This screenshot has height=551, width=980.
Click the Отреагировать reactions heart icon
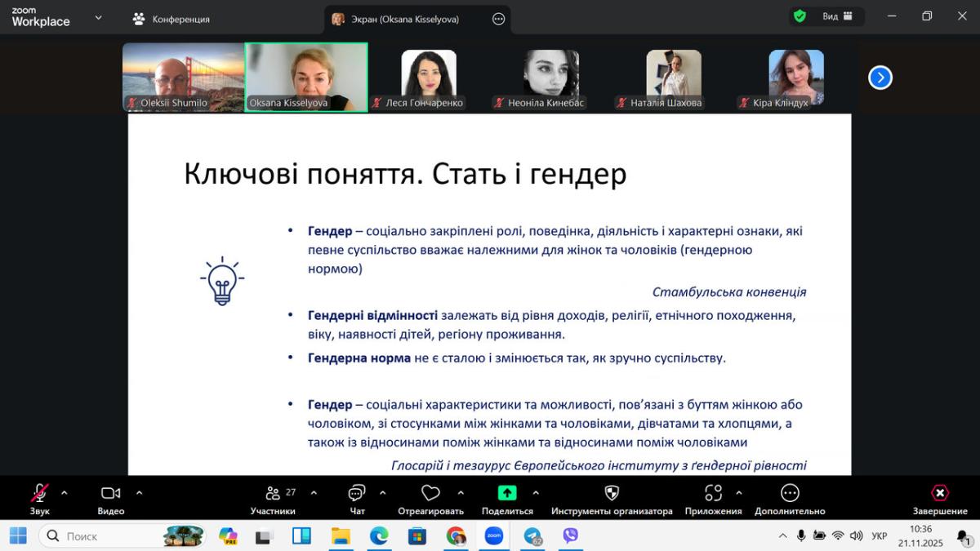click(x=430, y=494)
